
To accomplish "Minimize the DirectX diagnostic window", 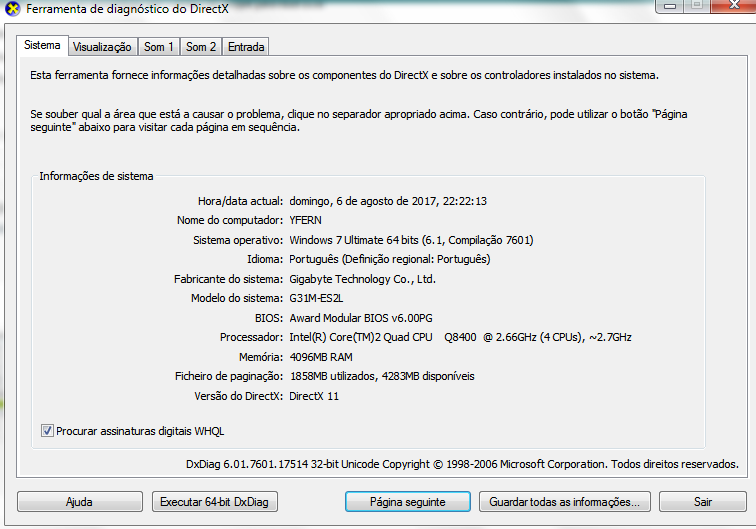I will (x=670, y=6).
